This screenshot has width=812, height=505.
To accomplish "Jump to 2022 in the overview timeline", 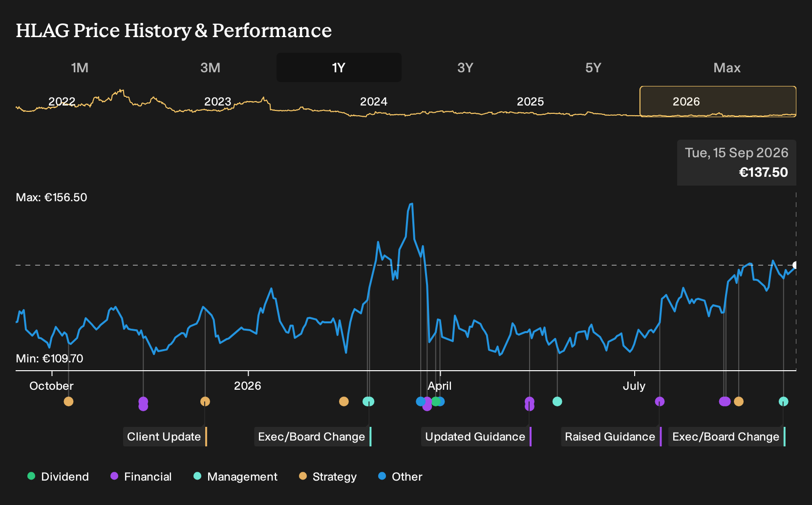I will tap(62, 102).
